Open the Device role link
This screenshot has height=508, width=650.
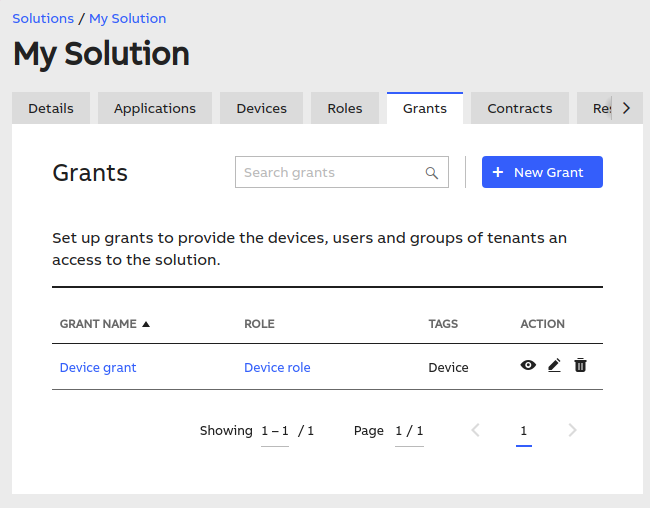click(x=277, y=367)
